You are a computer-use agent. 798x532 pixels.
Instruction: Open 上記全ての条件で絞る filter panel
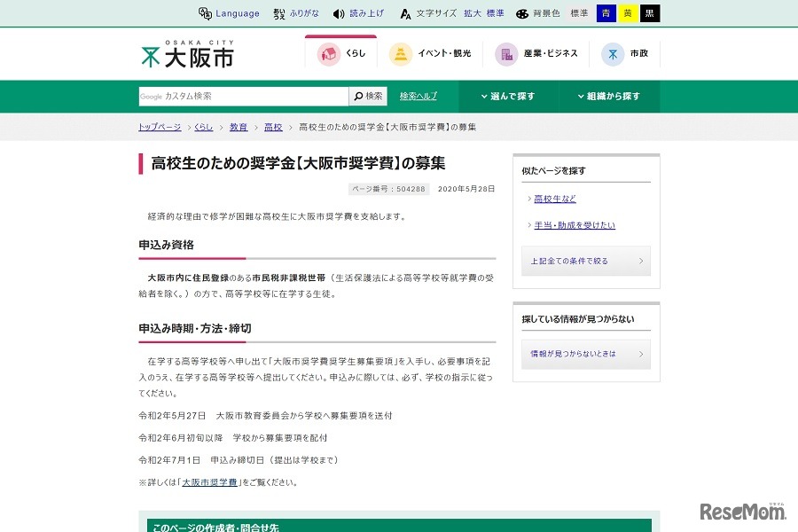coord(585,261)
